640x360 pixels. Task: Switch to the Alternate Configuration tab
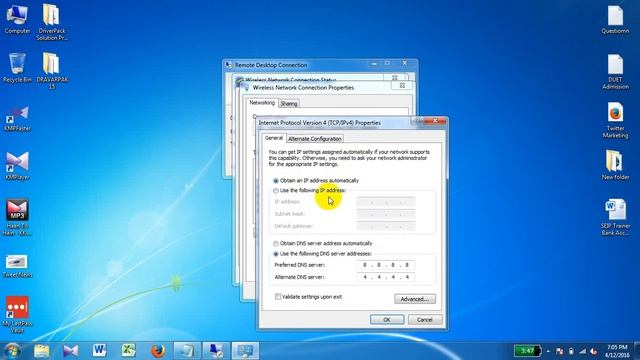click(315, 139)
